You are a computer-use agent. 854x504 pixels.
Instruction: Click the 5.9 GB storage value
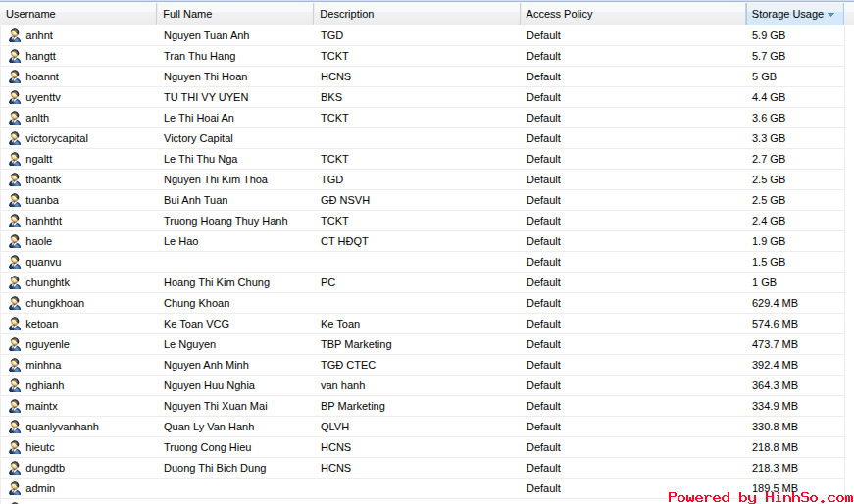point(768,35)
